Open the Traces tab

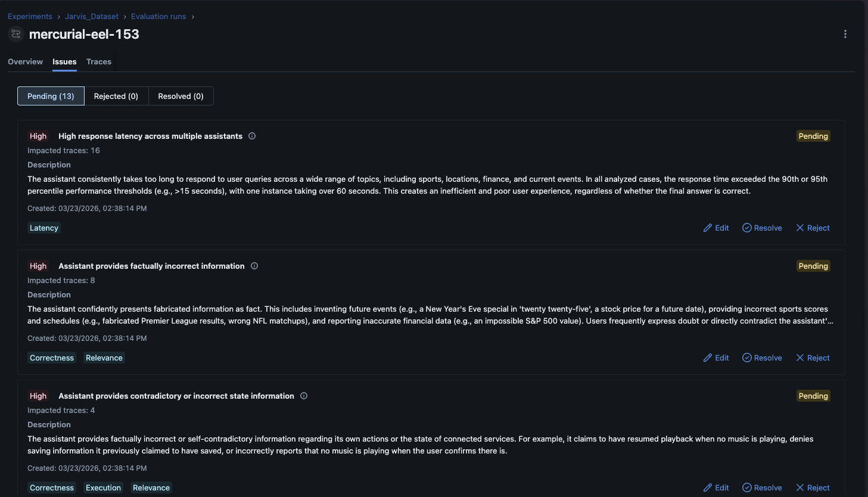99,61
